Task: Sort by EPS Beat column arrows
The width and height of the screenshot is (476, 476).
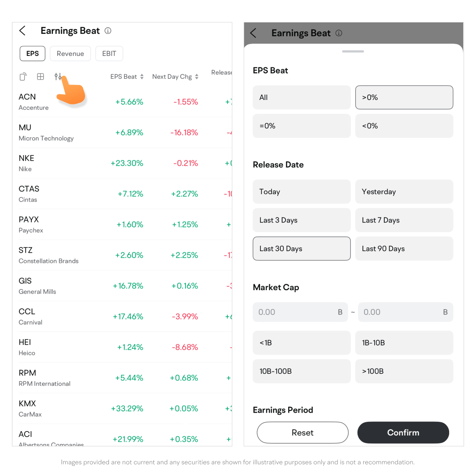Action: [142, 77]
